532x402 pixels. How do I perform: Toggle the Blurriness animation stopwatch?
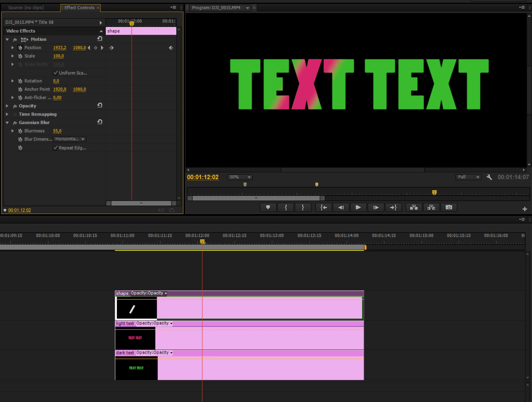[x=20, y=131]
